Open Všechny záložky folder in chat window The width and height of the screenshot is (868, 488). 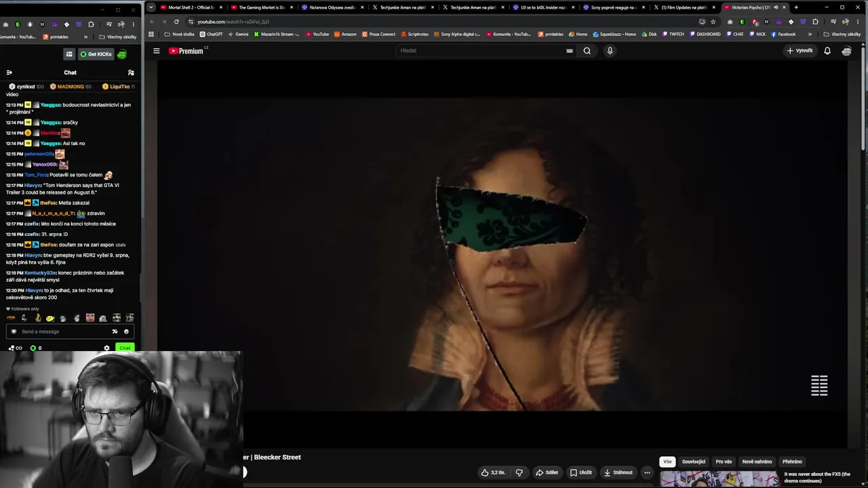point(118,37)
